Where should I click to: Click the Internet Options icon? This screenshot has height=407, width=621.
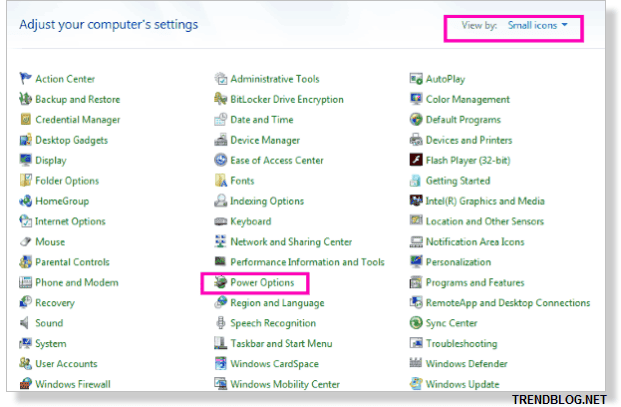[25, 221]
